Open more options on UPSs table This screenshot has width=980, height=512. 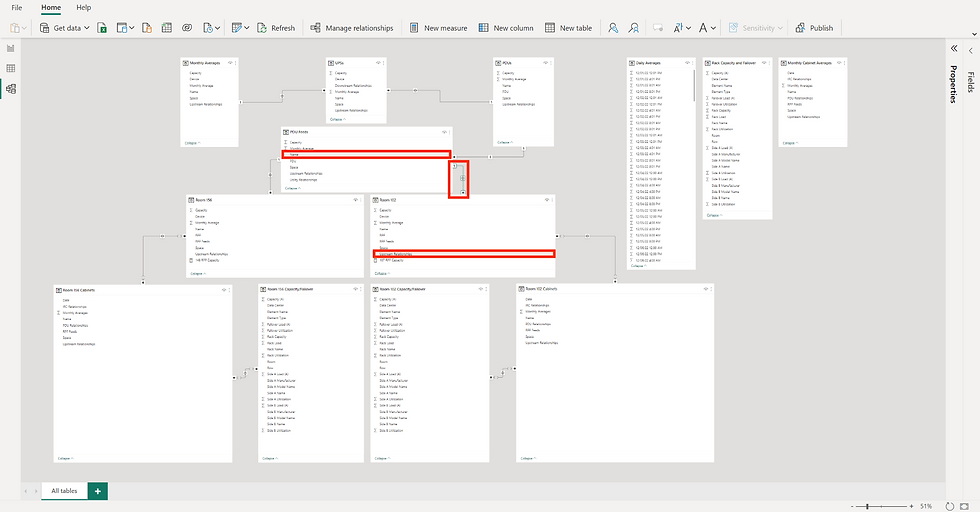pos(384,63)
